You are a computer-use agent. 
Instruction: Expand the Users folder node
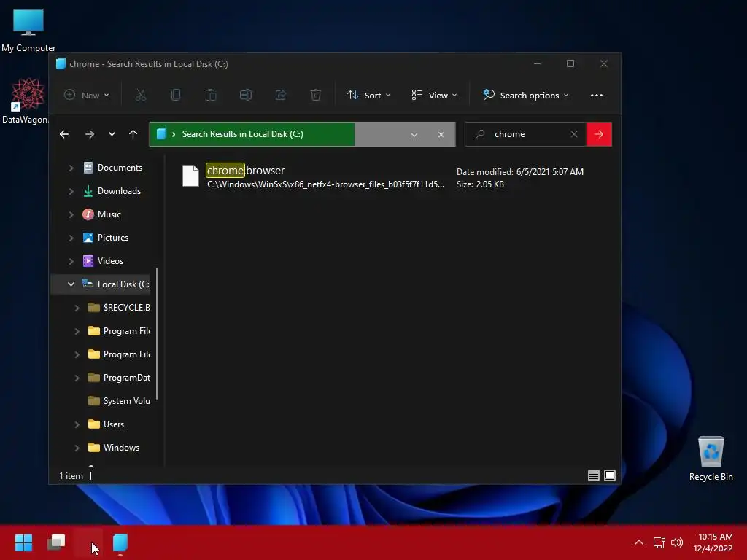(77, 424)
